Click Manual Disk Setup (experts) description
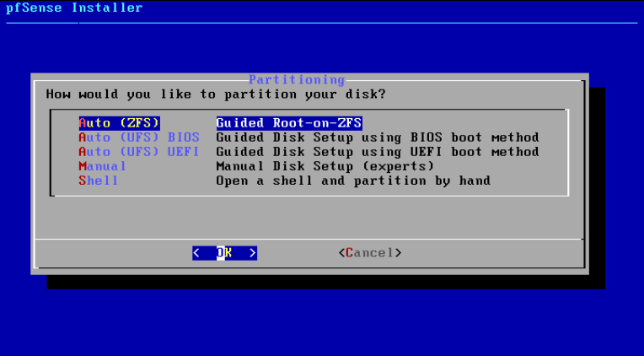The width and height of the screenshot is (644, 356). pos(325,166)
